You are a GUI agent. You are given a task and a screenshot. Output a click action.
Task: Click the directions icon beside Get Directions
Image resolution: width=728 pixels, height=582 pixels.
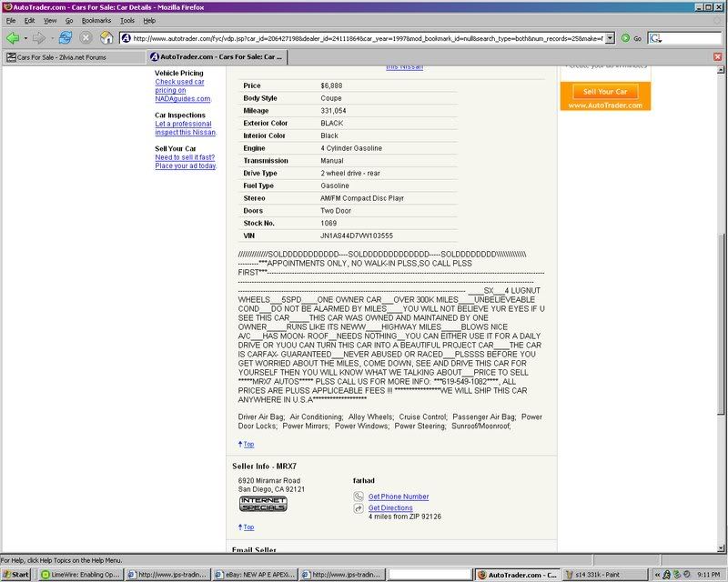click(359, 508)
